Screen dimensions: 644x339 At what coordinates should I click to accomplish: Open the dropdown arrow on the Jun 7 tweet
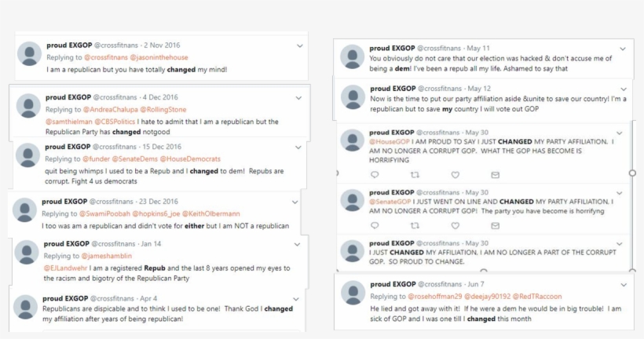pos(623,284)
